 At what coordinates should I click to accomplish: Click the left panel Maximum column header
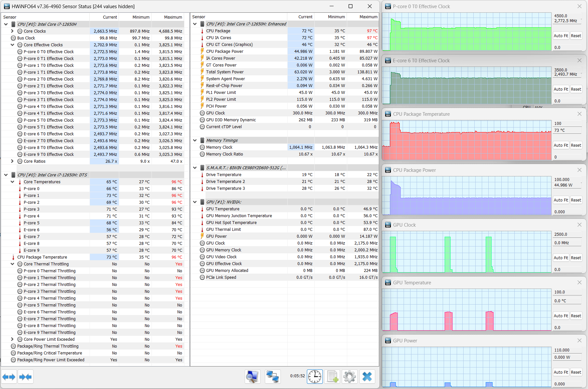168,17
